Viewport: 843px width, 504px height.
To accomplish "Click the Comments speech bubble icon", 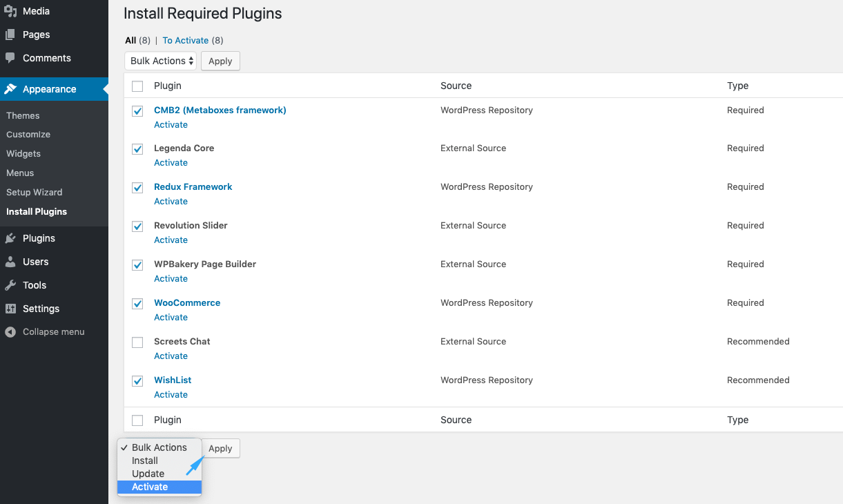I will coord(10,58).
